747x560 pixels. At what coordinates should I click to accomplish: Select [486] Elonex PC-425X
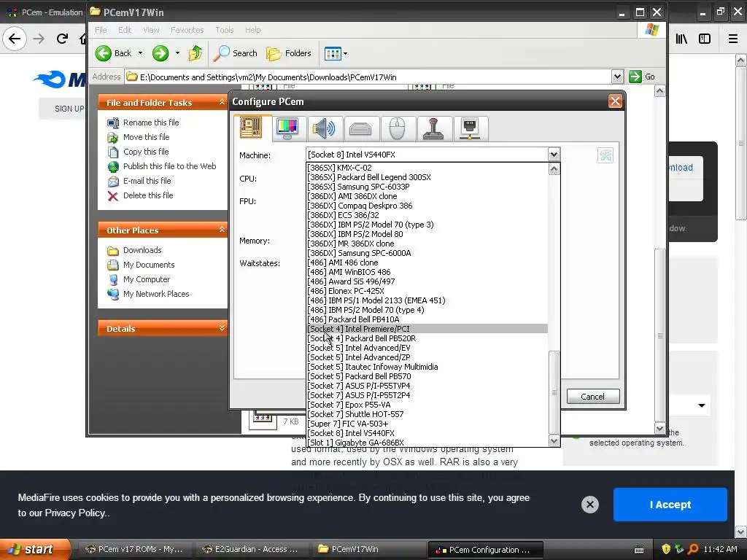tap(427, 291)
